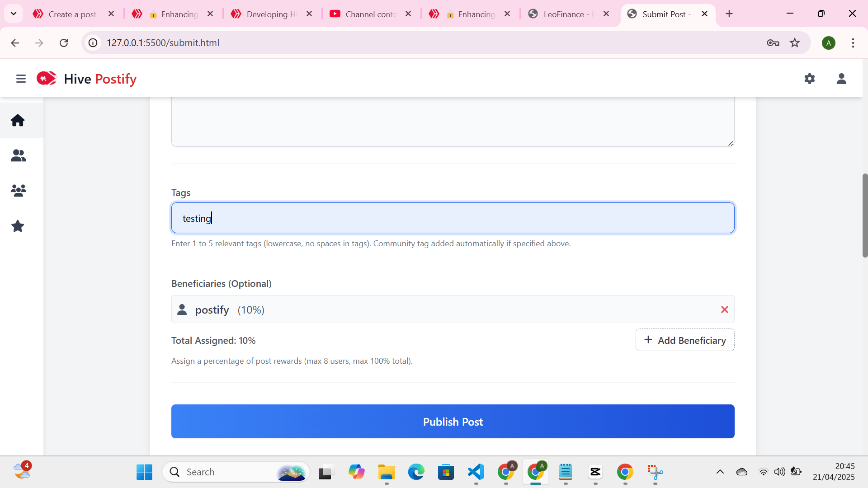868x488 pixels.
Task: Open the Windows Start menu
Action: click(x=144, y=472)
